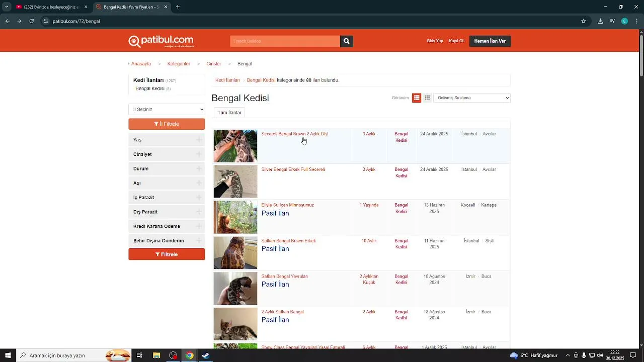
Task: Expand the Dış Parazit filter
Action: point(167,212)
